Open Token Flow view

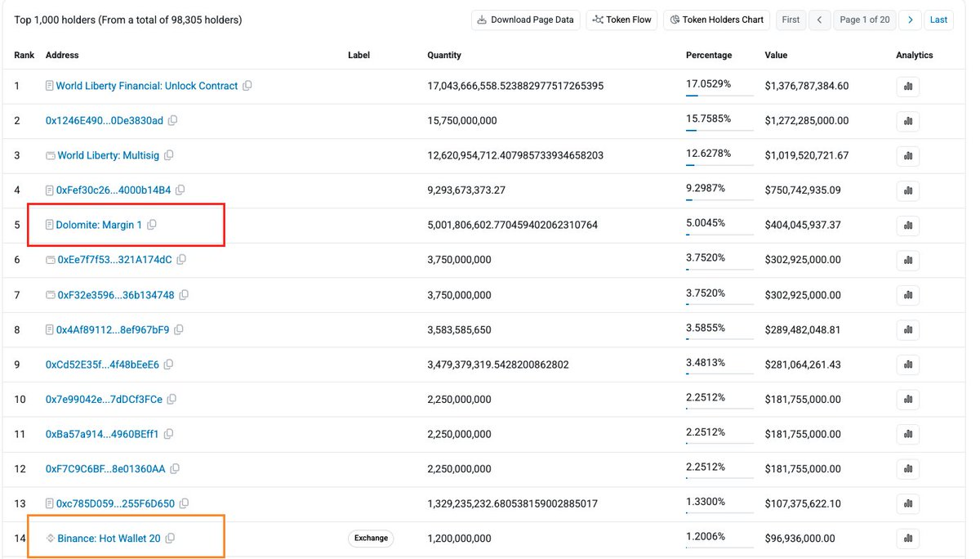[622, 20]
